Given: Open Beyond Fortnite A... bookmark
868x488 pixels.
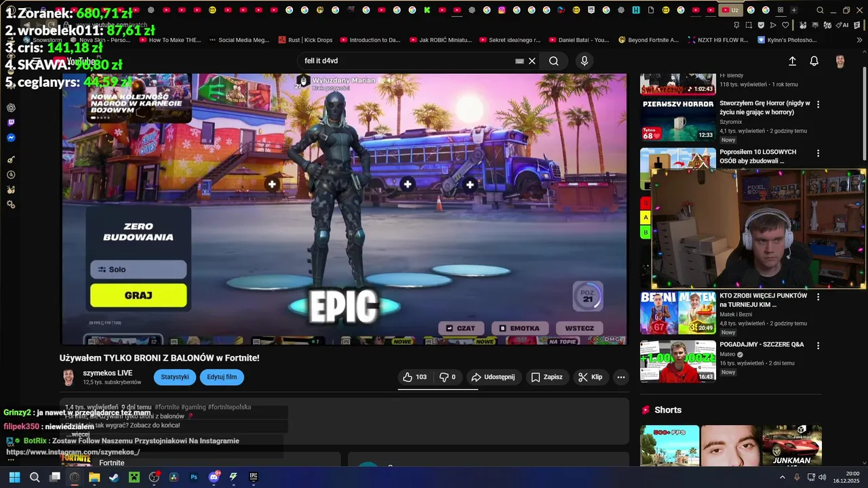Looking at the screenshot, I should pos(648,40).
